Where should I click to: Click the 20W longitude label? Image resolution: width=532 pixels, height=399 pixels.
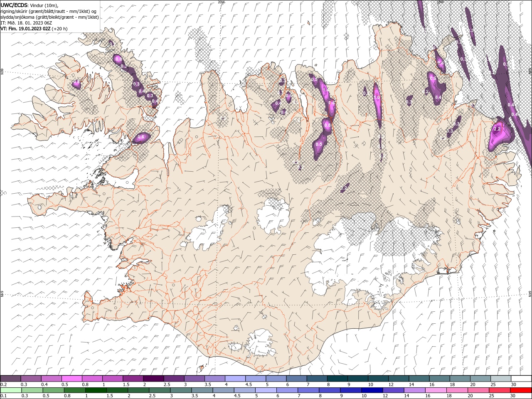(221, 2)
